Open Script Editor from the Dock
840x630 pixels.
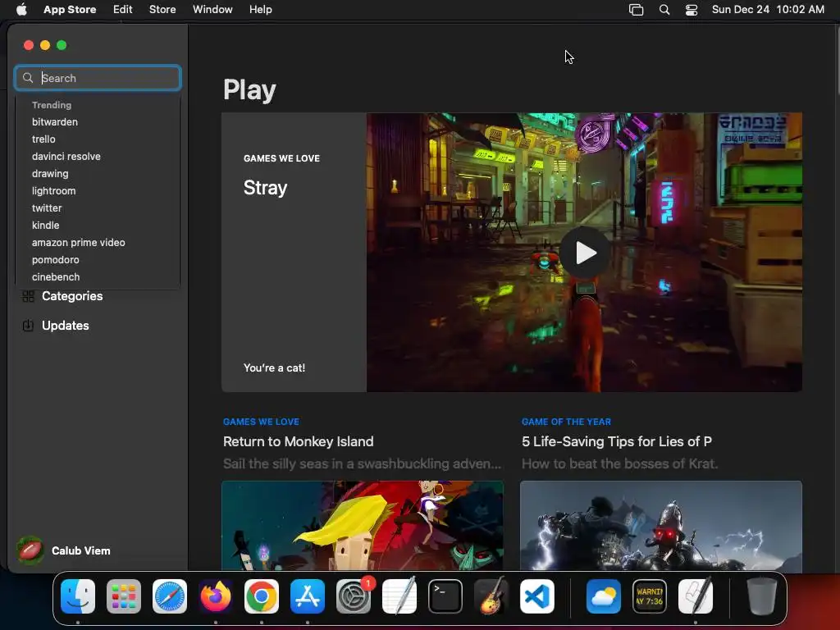pyautogui.click(x=696, y=596)
